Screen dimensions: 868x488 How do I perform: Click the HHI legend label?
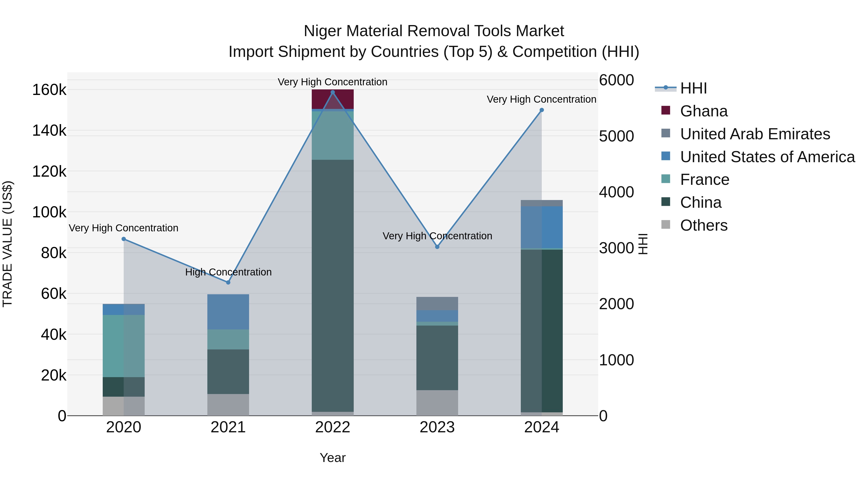[x=693, y=88]
